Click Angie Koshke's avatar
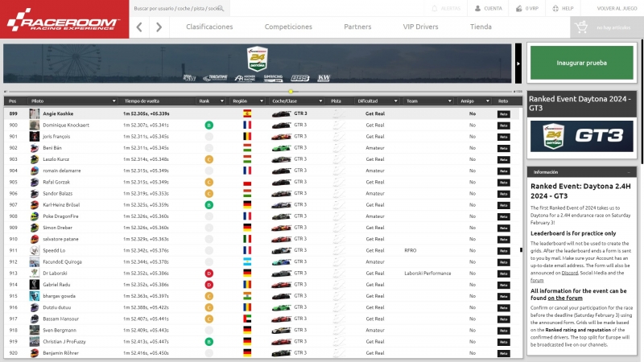This screenshot has height=362, width=644. 35,113
